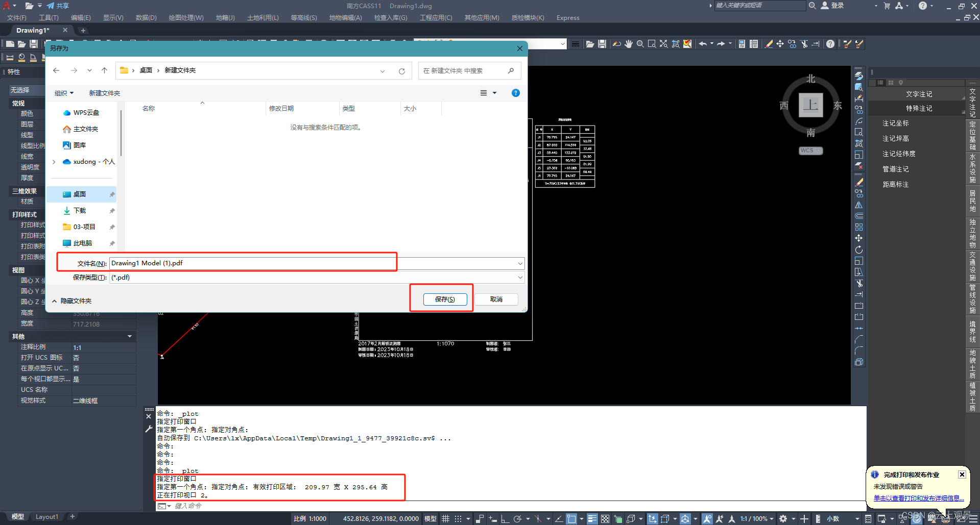Click the search box 在 新建文件夹 中搜索
This screenshot has height=525, width=980.
[x=469, y=70]
